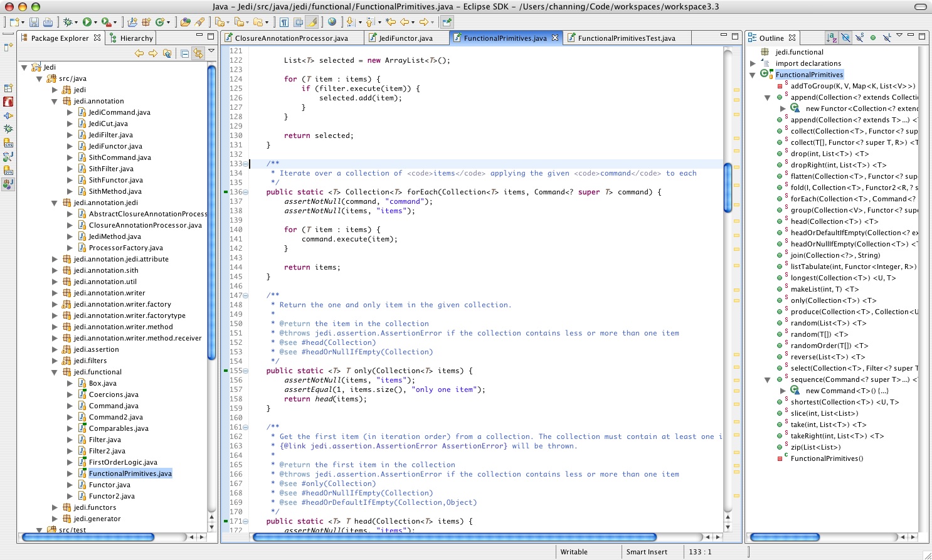Expand the jedi.assertion package

pos(55,349)
